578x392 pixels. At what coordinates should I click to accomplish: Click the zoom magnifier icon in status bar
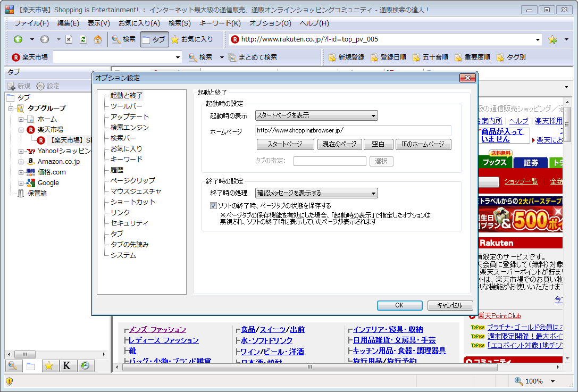518,381
